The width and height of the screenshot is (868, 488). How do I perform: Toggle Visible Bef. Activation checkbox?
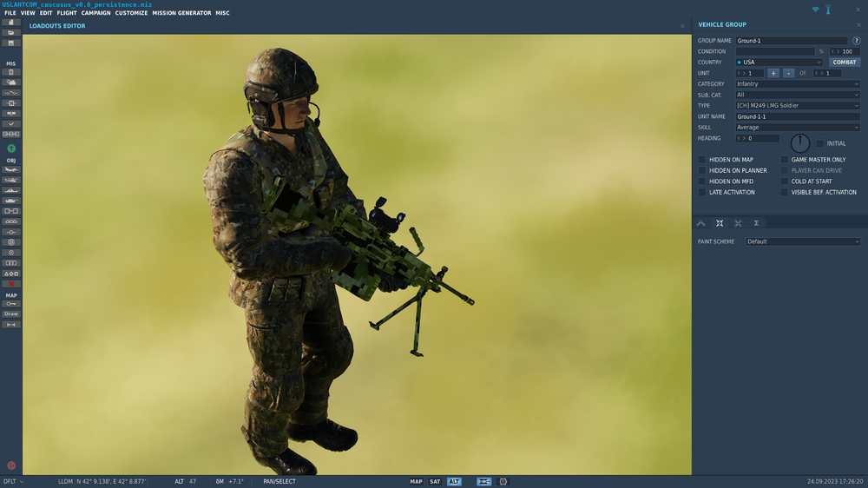coord(784,192)
